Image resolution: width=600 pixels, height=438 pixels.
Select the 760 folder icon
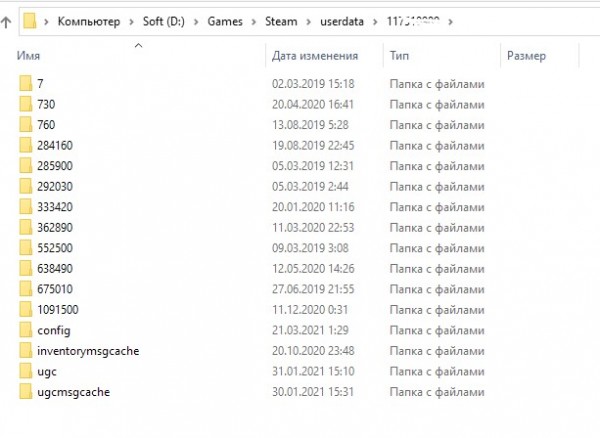[x=26, y=125]
